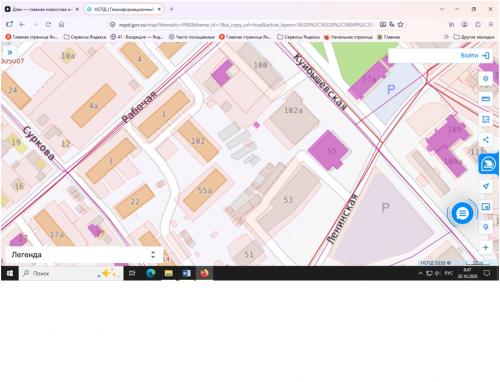Click the Ленинская street label

click(x=343, y=219)
